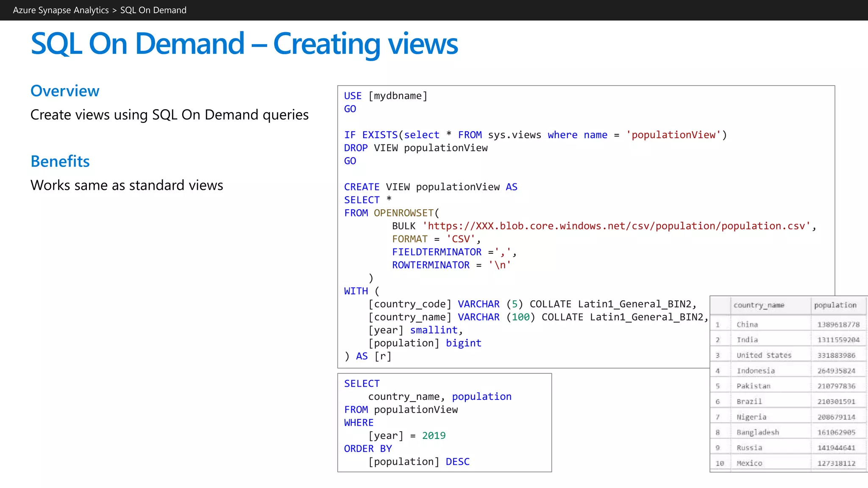Click the FORMAT = 'CSV' line
Image resolution: width=868 pixels, height=488 pixels.
pos(437,239)
